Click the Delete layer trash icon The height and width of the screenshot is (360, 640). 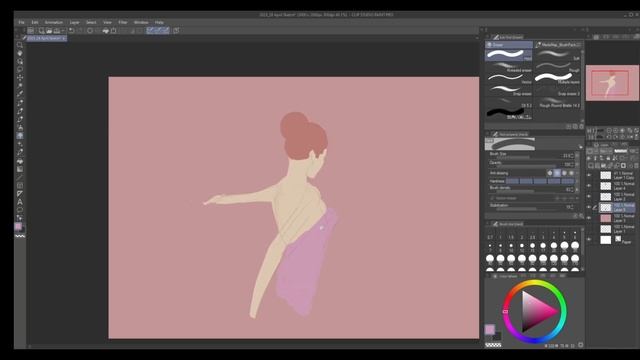click(636, 165)
